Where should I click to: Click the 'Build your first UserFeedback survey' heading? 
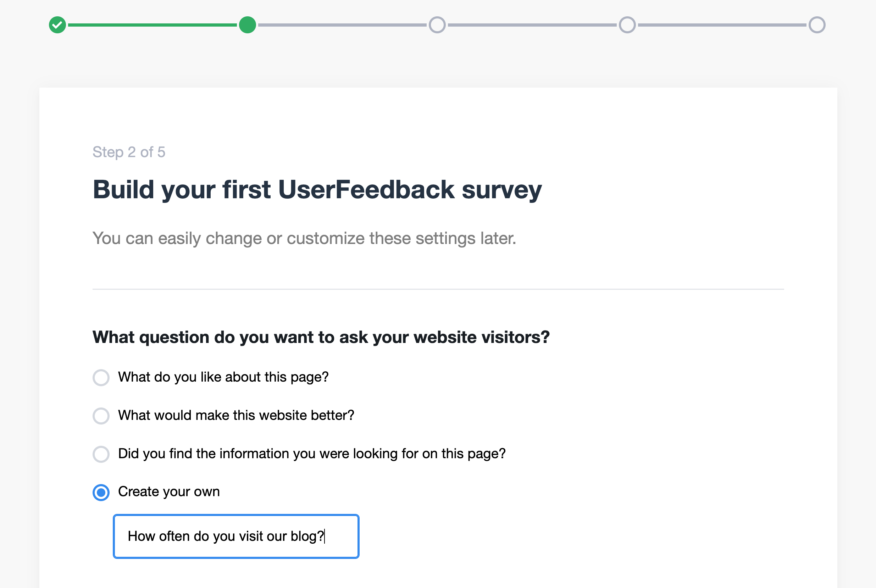tap(317, 190)
